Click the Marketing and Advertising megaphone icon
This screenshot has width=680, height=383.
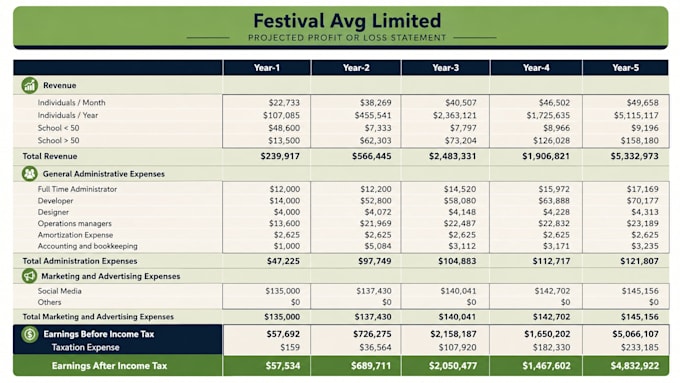[x=29, y=276]
